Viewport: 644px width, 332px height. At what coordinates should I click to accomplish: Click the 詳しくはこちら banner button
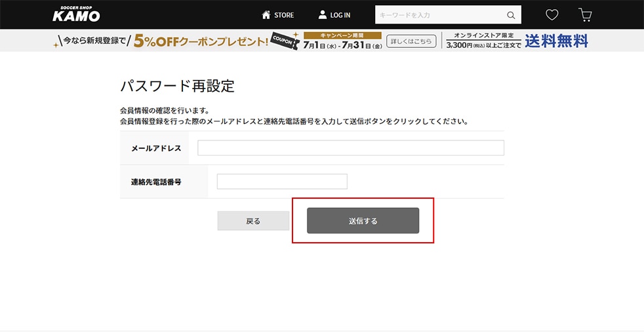(411, 41)
